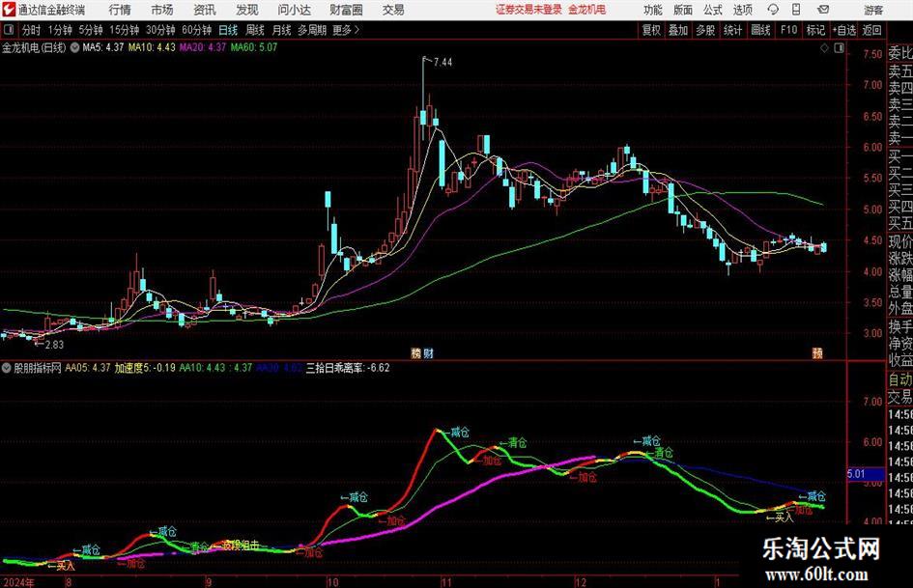Open the mail envelope icon
The width and height of the screenshot is (913, 588).
(x=823, y=10)
